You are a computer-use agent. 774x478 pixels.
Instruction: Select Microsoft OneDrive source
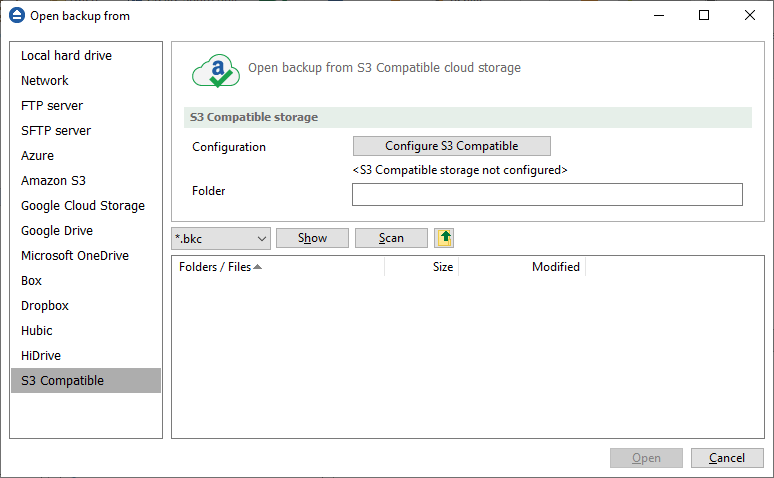(86, 256)
